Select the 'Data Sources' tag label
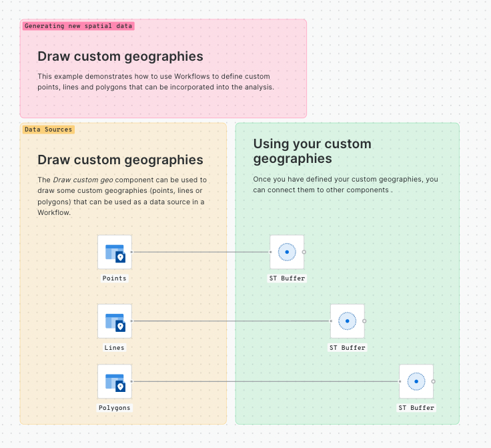The image size is (491, 448). click(x=48, y=130)
